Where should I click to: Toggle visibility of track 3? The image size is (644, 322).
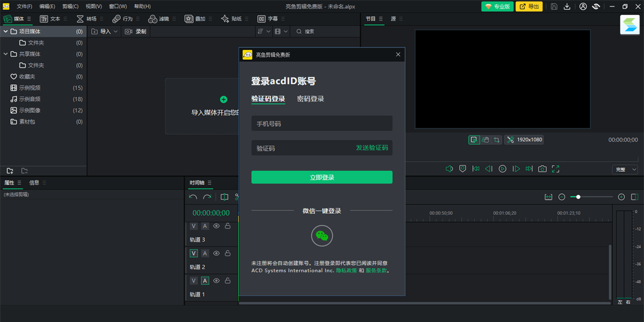tap(217, 226)
